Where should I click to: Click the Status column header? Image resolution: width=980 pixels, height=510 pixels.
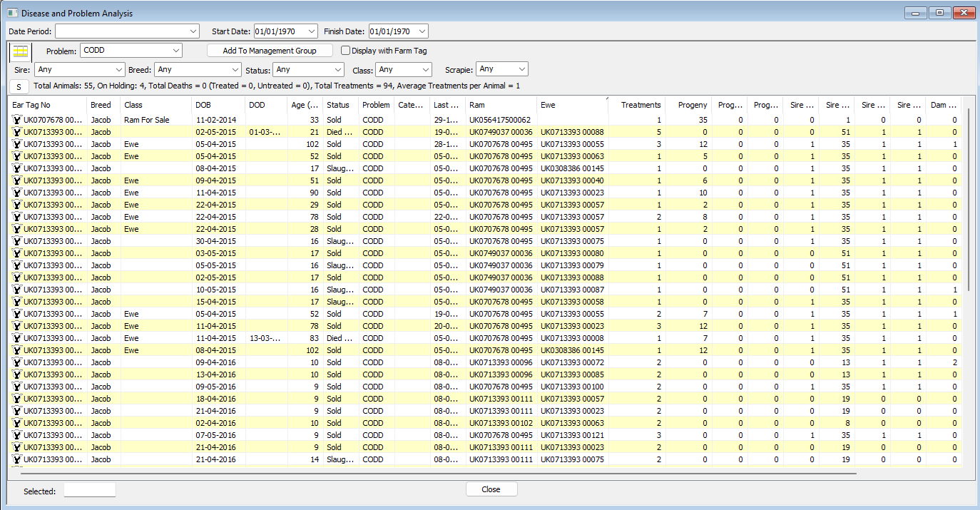[x=341, y=105]
